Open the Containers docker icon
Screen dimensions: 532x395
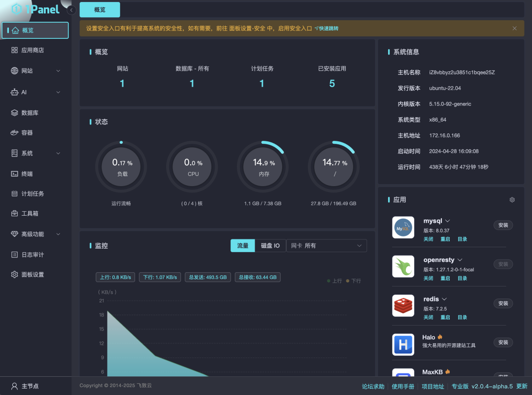tap(14, 132)
